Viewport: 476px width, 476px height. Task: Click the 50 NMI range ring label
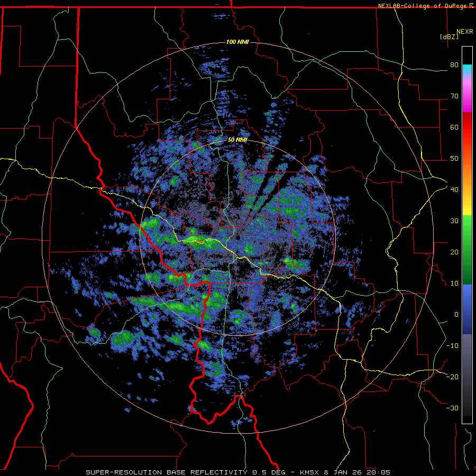tap(237, 140)
